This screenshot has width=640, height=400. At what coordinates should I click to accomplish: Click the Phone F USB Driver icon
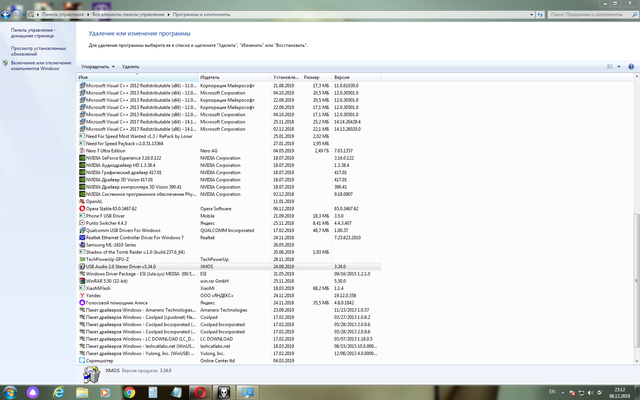tap(82, 216)
